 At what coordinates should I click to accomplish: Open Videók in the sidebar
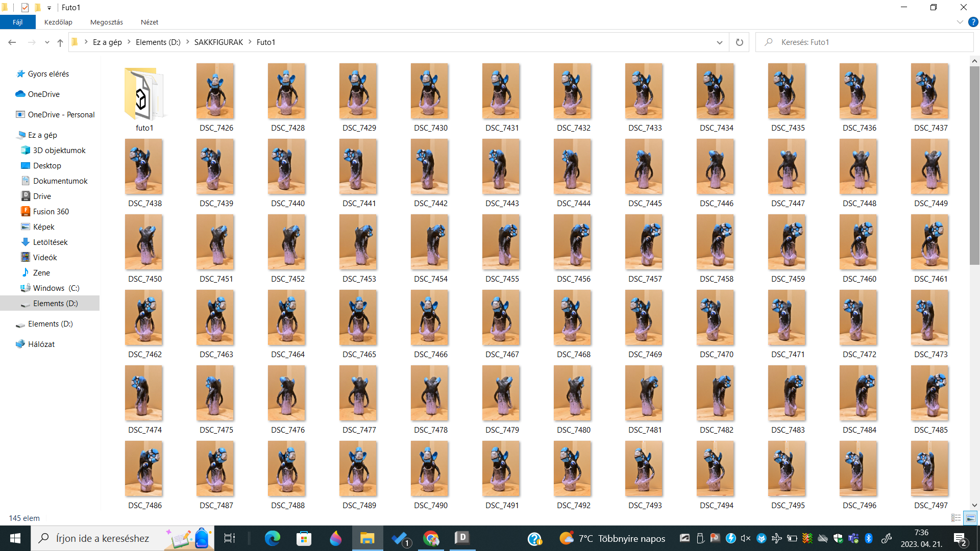(45, 258)
